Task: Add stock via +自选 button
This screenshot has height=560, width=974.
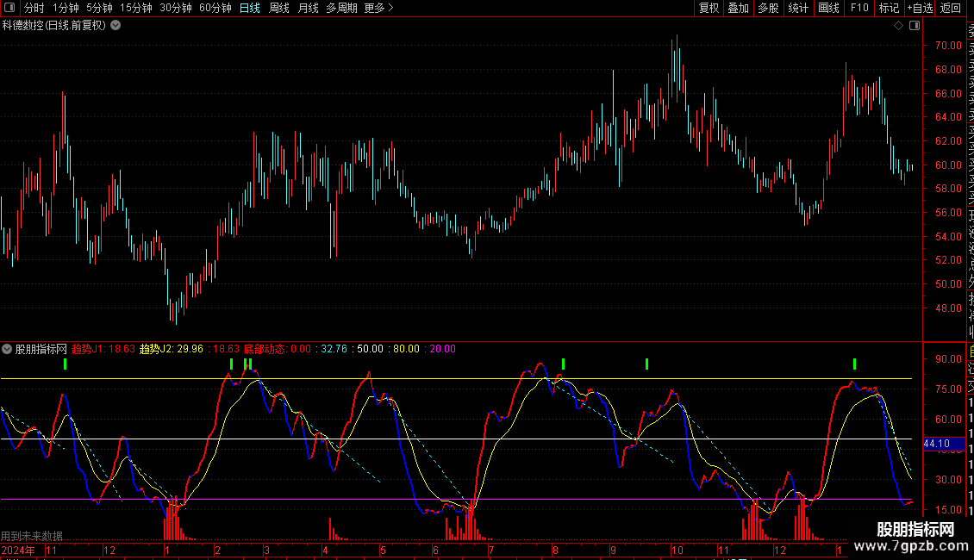Action: pyautogui.click(x=920, y=8)
